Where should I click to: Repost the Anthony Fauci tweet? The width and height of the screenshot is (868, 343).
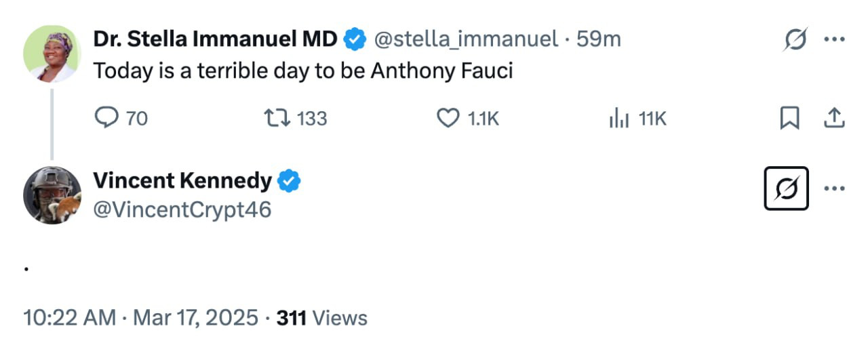(x=277, y=119)
